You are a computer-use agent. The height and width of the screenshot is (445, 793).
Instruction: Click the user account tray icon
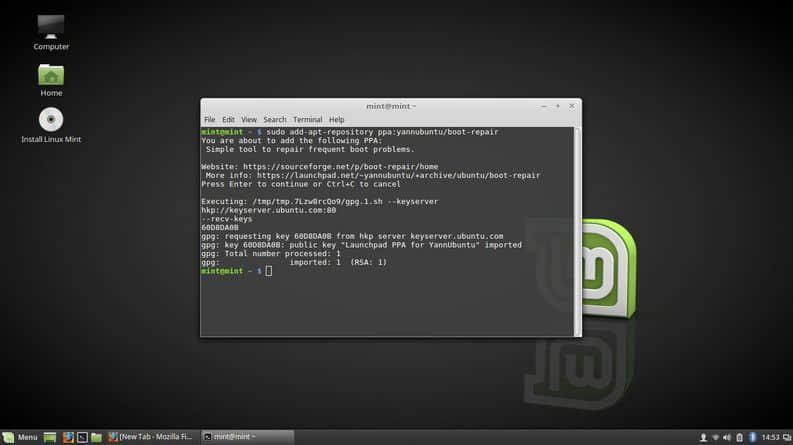click(x=703, y=437)
